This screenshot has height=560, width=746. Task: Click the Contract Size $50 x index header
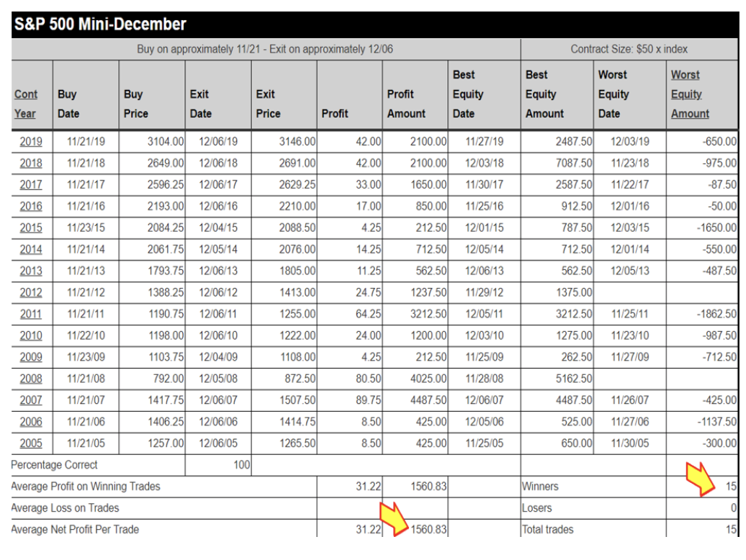click(x=629, y=50)
